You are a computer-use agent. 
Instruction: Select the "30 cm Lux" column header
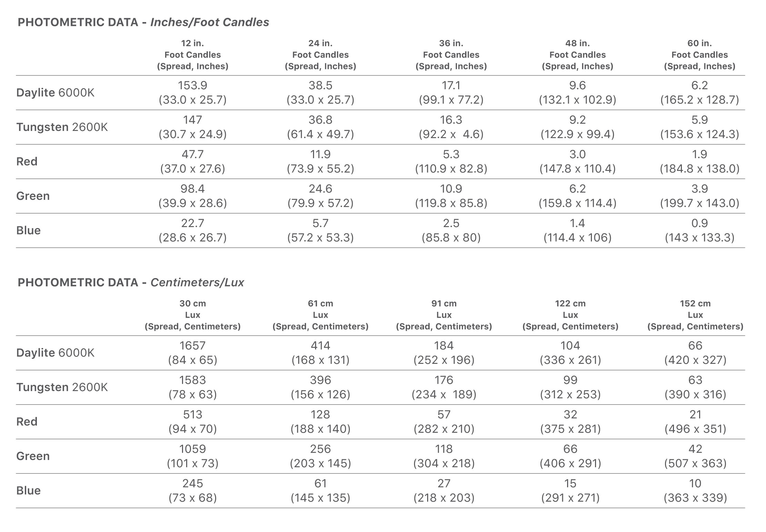tap(192, 315)
